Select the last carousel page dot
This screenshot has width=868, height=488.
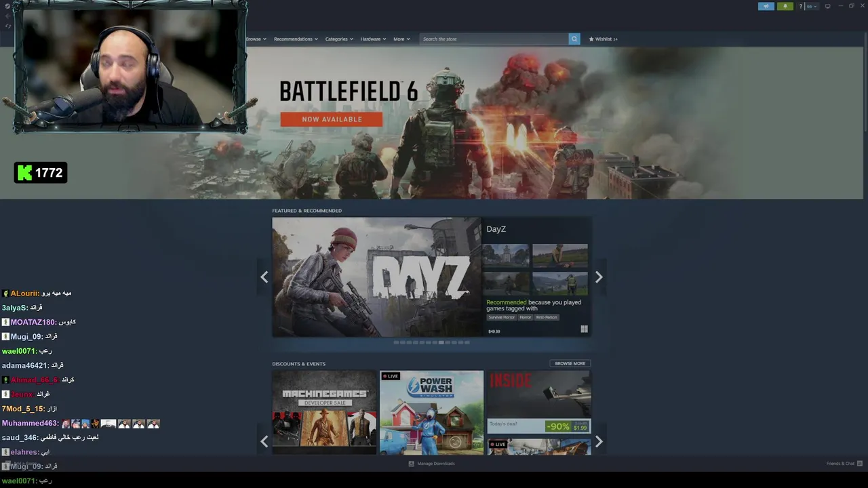pos(467,342)
